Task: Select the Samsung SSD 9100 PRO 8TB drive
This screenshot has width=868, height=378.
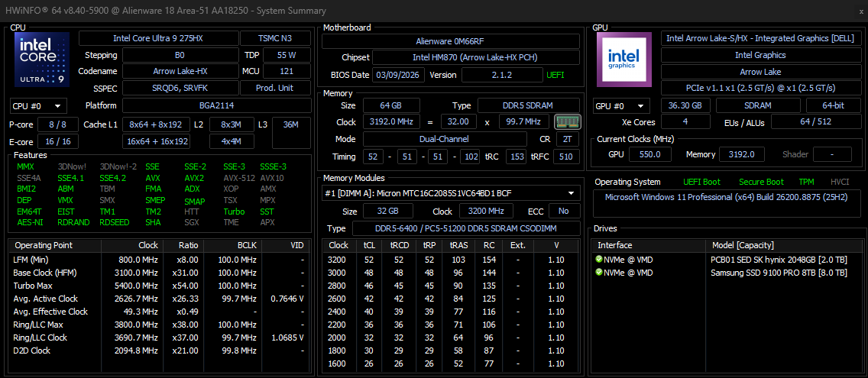Action: 726,273
